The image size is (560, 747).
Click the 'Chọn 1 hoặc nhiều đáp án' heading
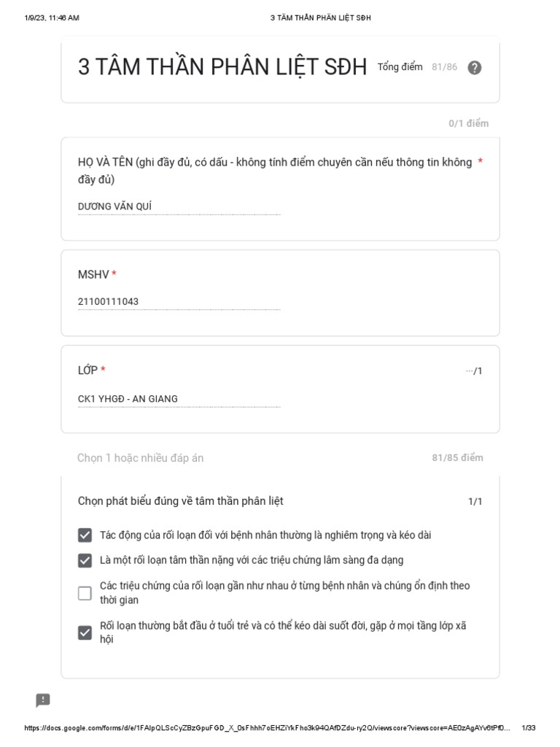pos(141,458)
